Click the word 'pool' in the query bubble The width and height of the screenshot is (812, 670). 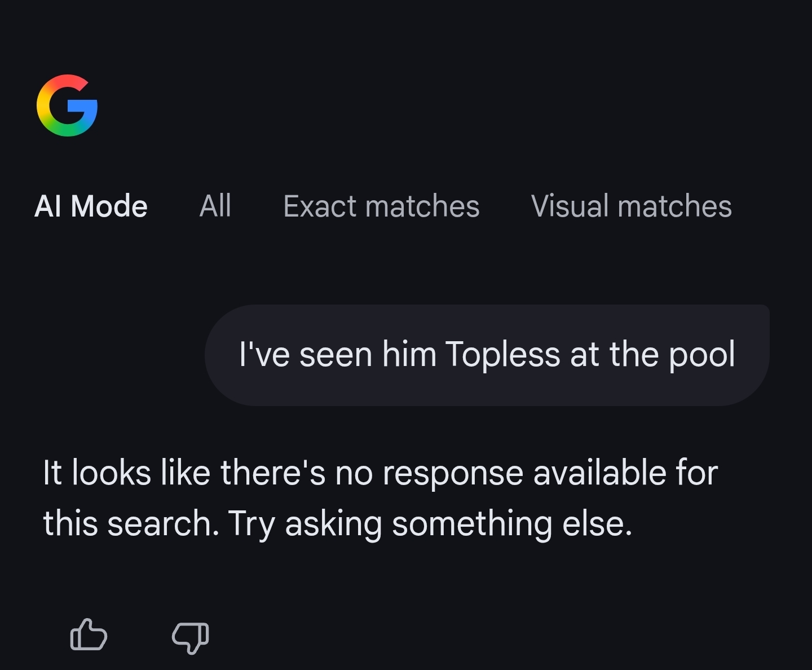click(x=701, y=355)
